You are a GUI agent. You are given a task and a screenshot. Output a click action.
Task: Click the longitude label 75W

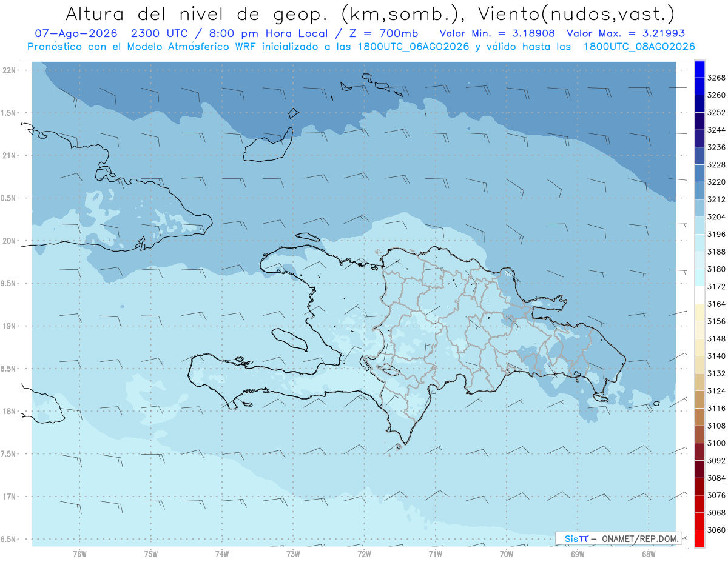coord(151,554)
